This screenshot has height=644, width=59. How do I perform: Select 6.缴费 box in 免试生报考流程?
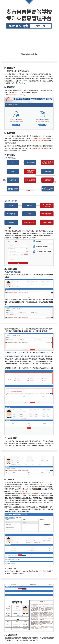click(x=12, y=171)
